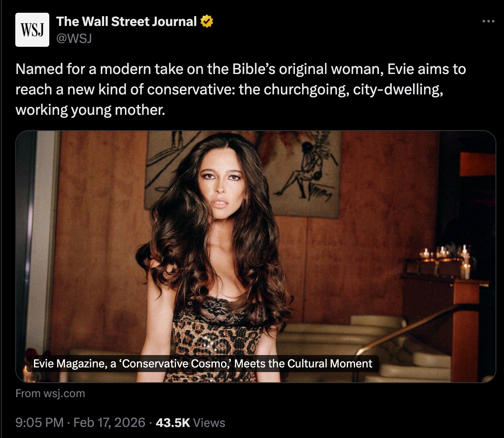
Task: Select the Feb 17, 2026 date
Action: pos(109,423)
